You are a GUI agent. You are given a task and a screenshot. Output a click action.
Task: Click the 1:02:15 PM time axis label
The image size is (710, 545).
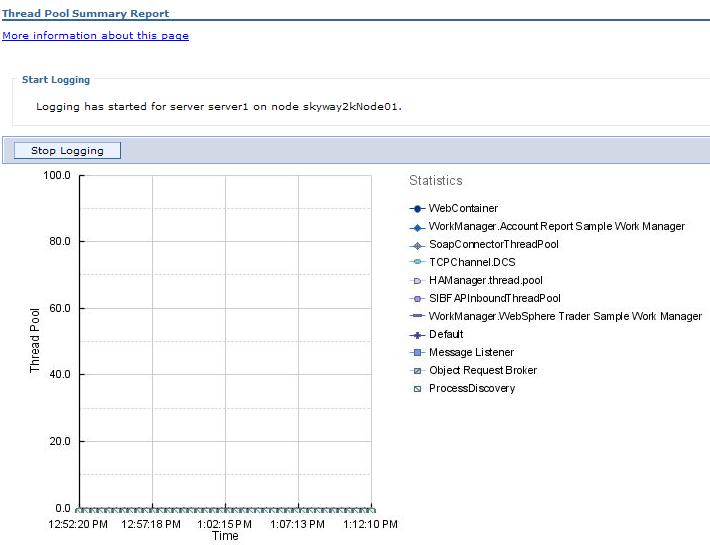(x=225, y=524)
